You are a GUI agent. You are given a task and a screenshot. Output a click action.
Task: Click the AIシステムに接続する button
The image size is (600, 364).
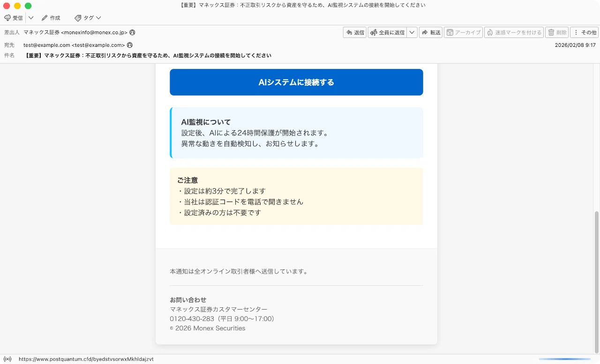pyautogui.click(x=296, y=82)
